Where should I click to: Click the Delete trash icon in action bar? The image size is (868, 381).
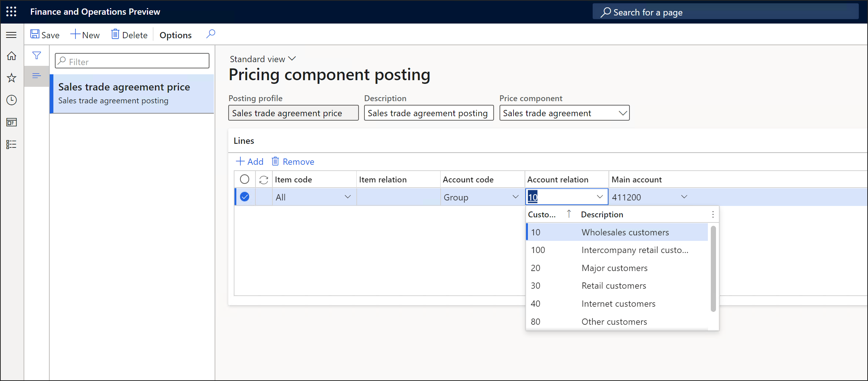(x=115, y=34)
